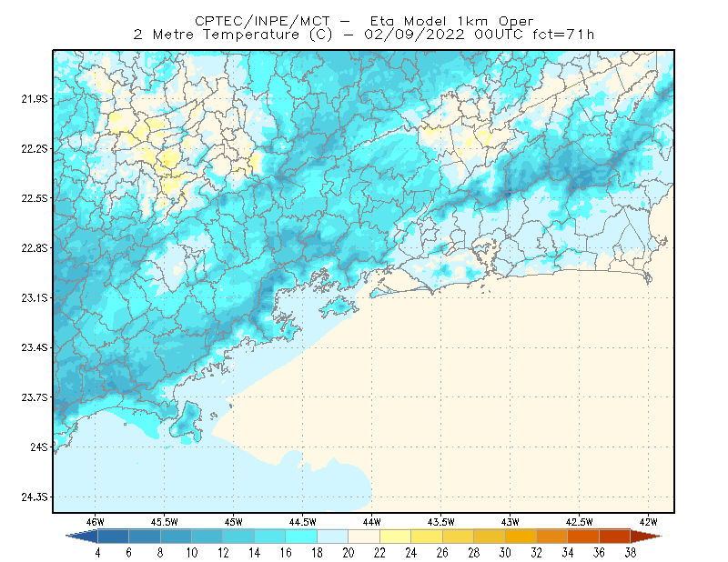The height and width of the screenshot is (562, 728).
Task: Click the 46W longitude axis label
Action: [95, 522]
